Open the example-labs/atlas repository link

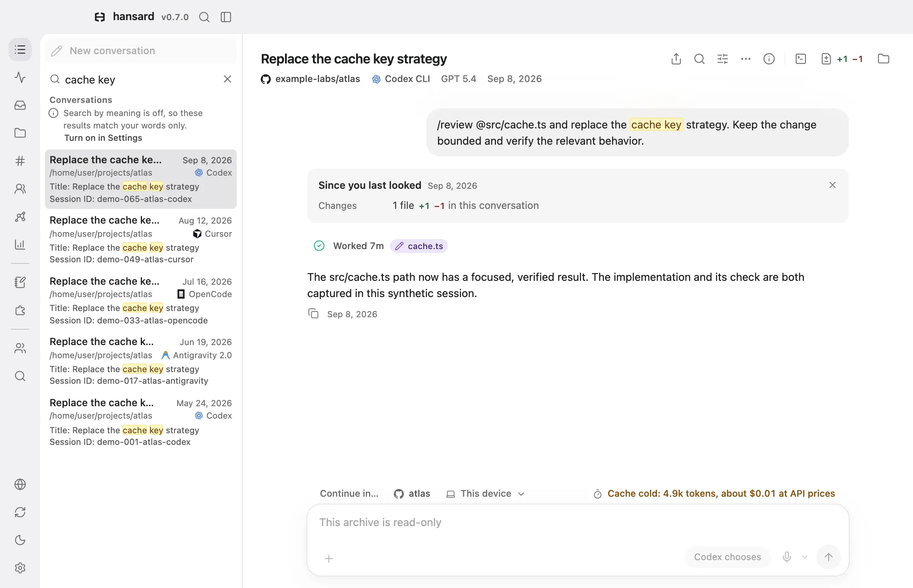pyautogui.click(x=311, y=79)
